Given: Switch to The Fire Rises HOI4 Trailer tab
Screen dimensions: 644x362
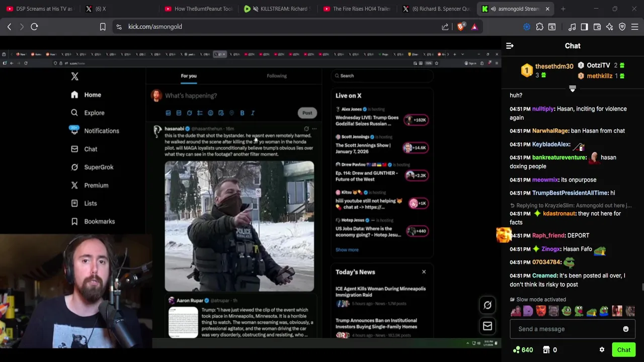Looking at the screenshot, I should pos(357,9).
